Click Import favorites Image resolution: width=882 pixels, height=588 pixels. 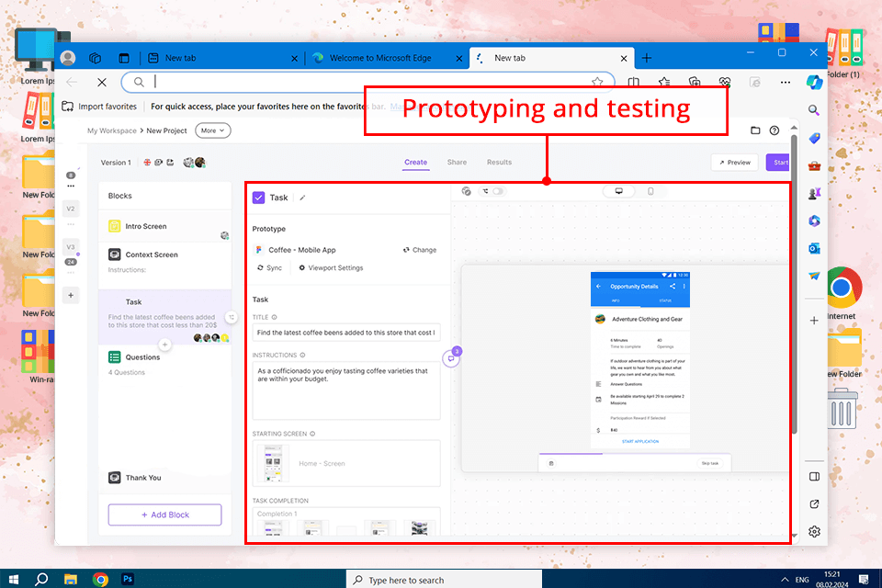coord(99,107)
